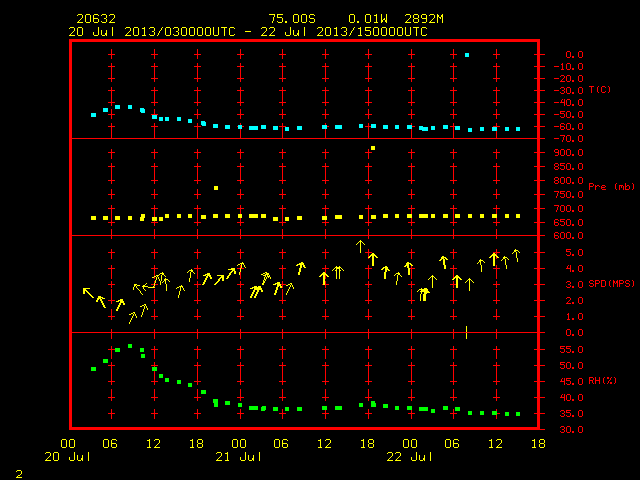Click the 75.00S latitude text

point(292,19)
